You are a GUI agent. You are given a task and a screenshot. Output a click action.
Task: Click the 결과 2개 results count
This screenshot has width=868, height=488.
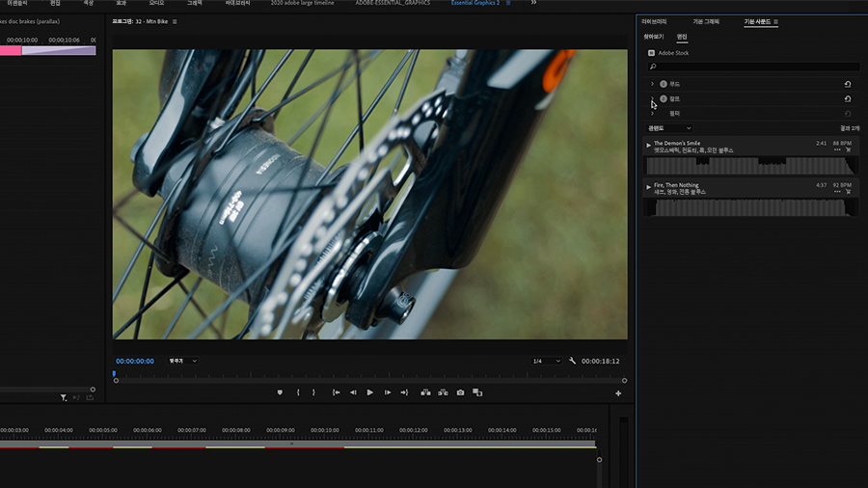[849, 128]
